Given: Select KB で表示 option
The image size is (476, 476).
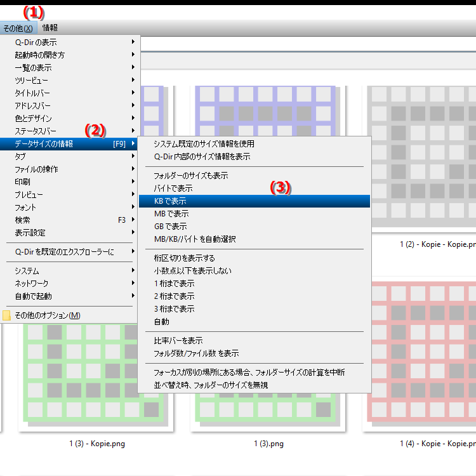Looking at the screenshot, I should click(x=255, y=201).
